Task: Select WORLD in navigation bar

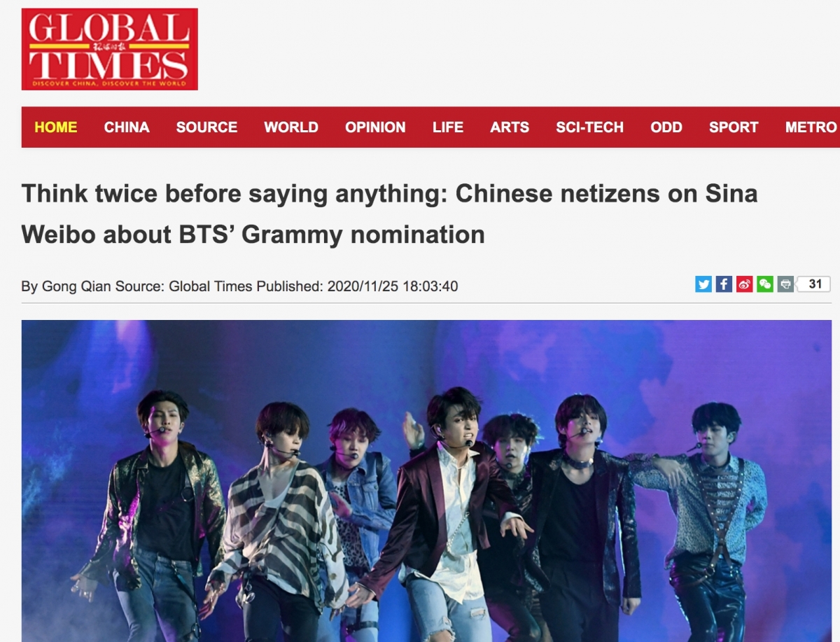Action: (291, 127)
